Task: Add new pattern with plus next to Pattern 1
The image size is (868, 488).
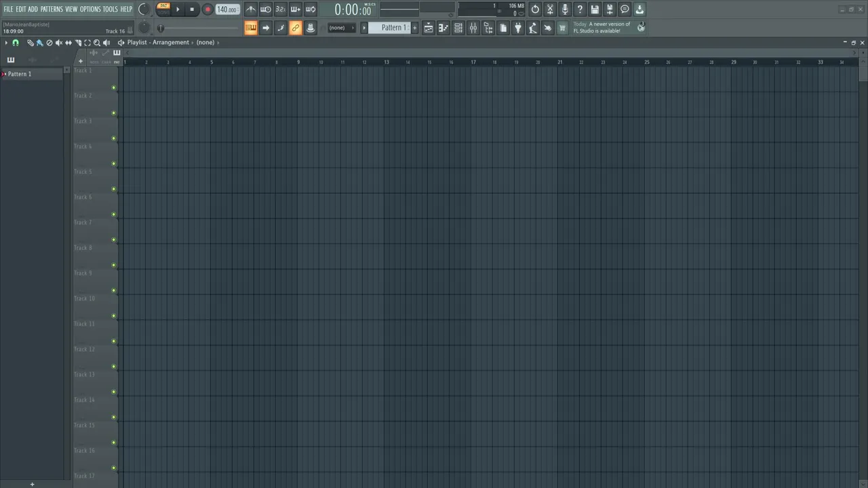Action: pos(415,28)
